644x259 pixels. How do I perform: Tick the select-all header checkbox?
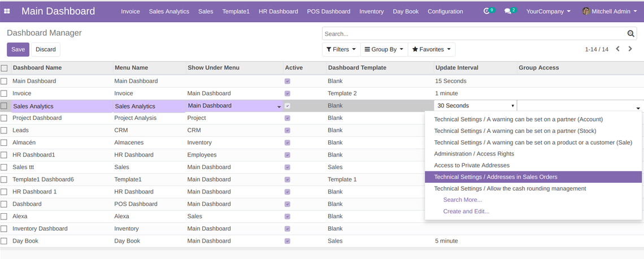coord(5,68)
